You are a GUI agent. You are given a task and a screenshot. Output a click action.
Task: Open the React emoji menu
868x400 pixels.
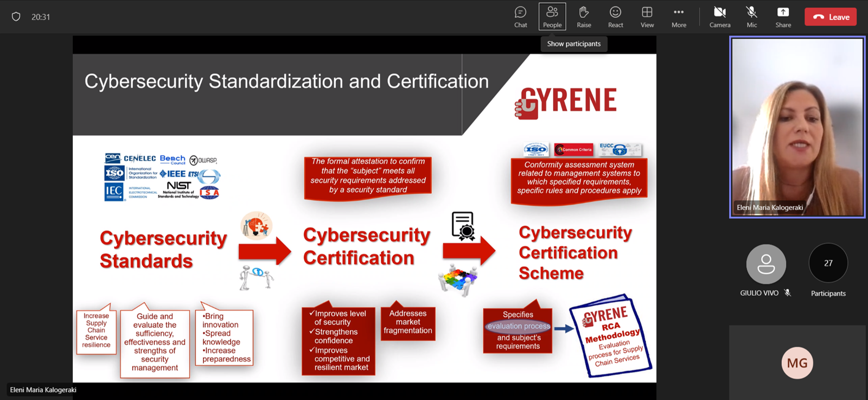coord(615,17)
